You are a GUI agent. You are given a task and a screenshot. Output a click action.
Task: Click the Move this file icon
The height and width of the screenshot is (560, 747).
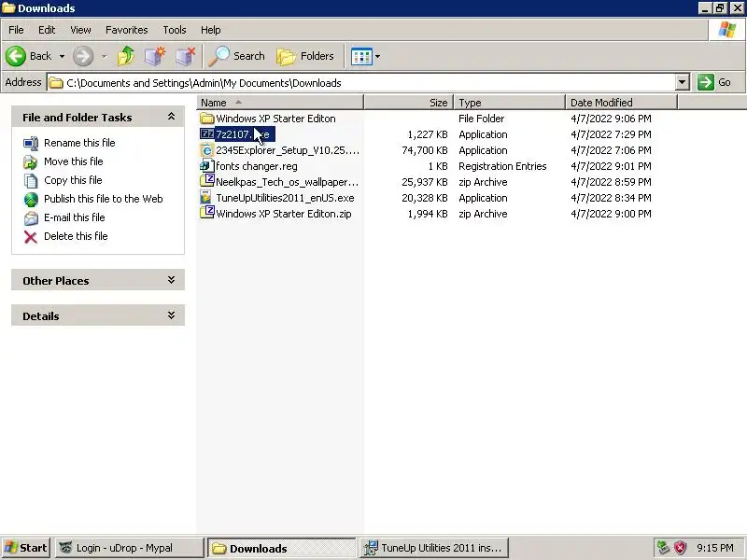click(x=31, y=161)
